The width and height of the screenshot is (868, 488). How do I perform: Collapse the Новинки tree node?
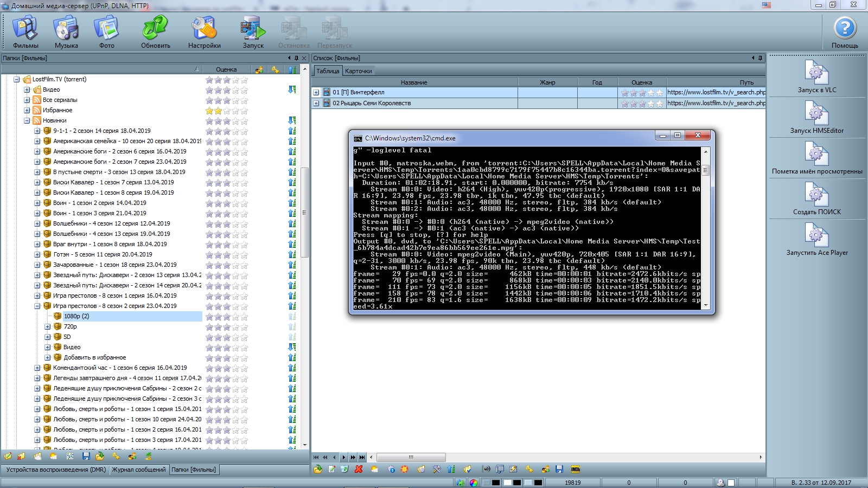[x=27, y=120]
